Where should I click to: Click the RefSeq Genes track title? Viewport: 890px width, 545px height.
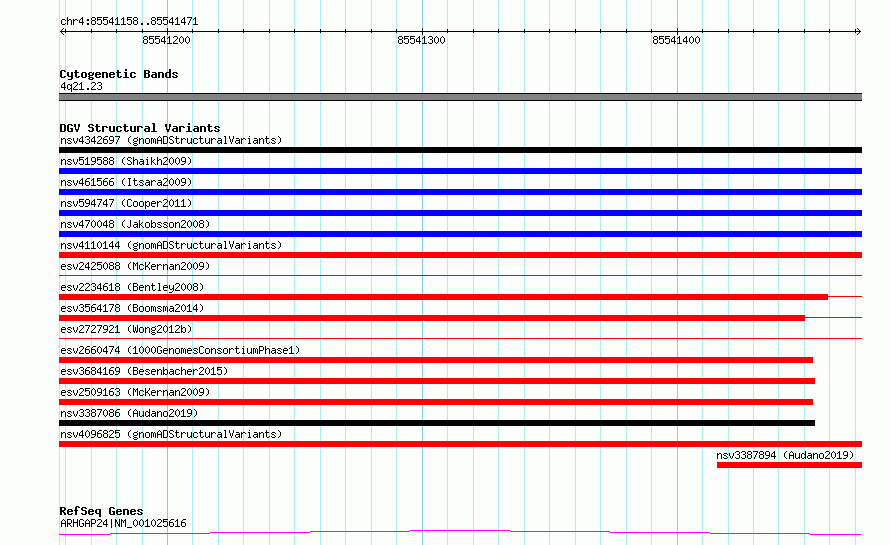(x=101, y=512)
